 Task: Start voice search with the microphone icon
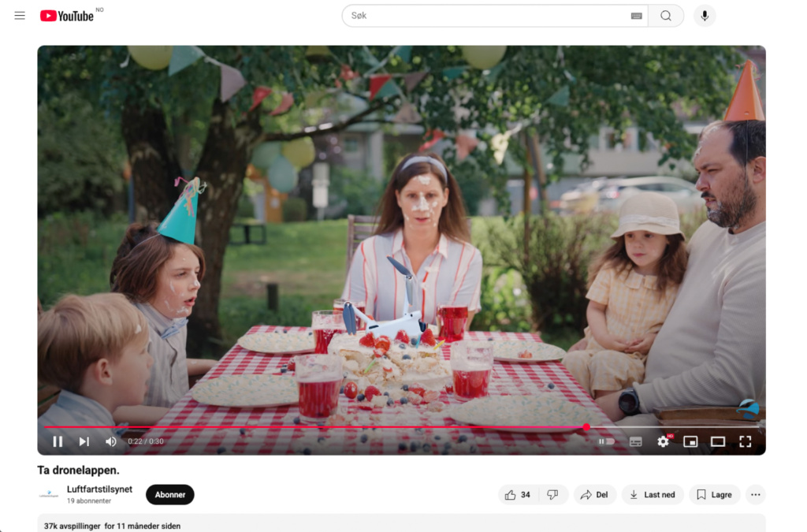(x=704, y=15)
